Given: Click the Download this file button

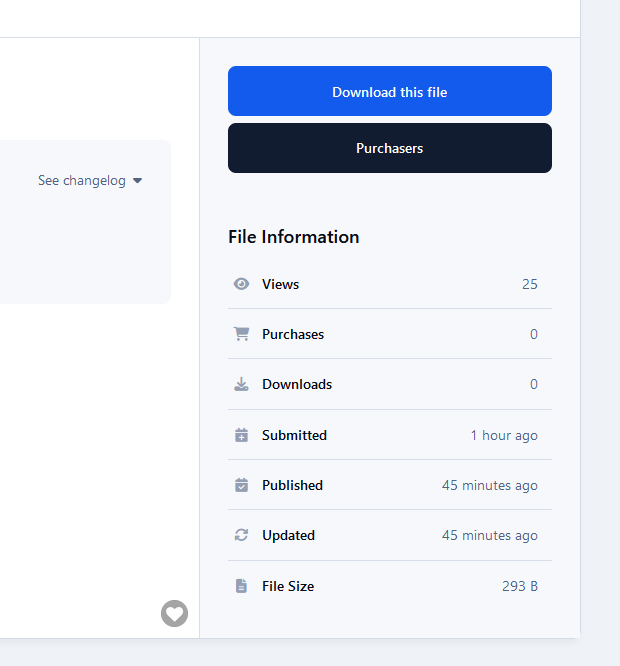Looking at the screenshot, I should [390, 91].
